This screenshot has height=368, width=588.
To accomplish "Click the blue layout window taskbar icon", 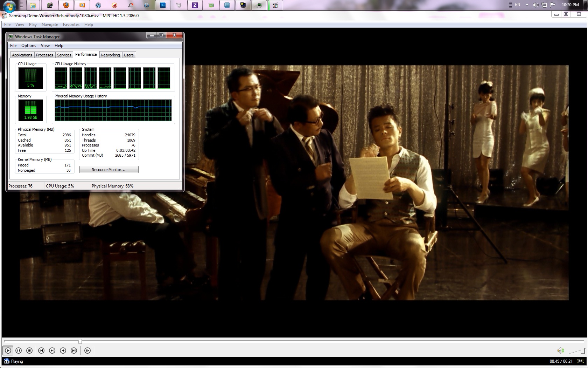I will coord(227,5).
